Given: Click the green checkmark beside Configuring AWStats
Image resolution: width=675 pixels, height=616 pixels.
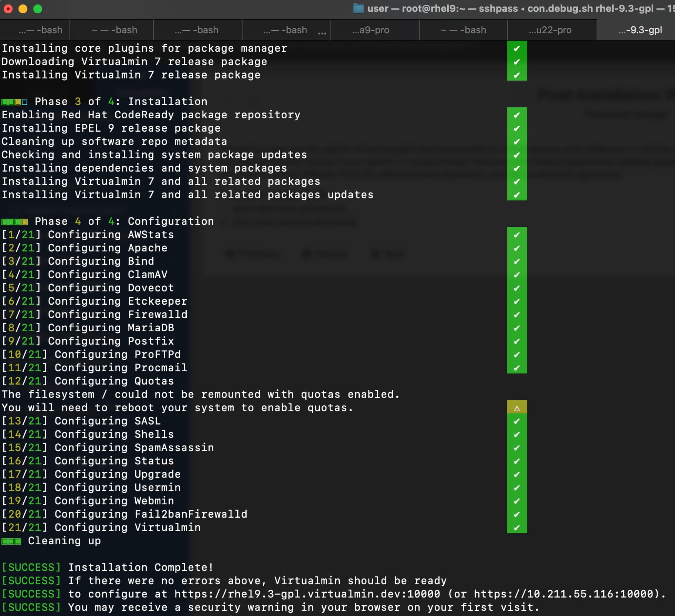Looking at the screenshot, I should pyautogui.click(x=517, y=234).
